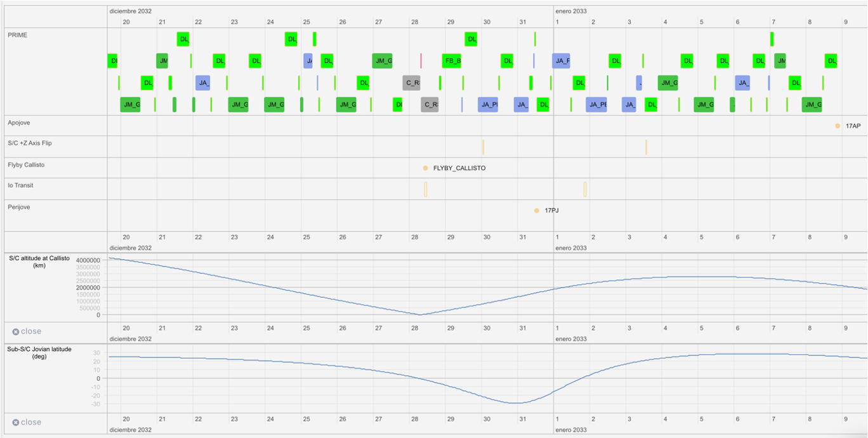868x438 pixels.
Task: Select the light-blue JA_ block on December 22
Action: click(202, 83)
